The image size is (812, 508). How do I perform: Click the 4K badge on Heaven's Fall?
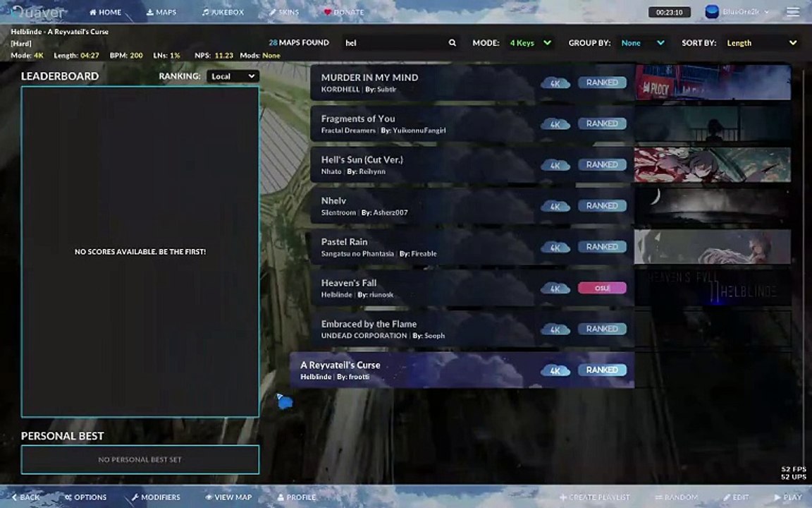click(x=555, y=288)
